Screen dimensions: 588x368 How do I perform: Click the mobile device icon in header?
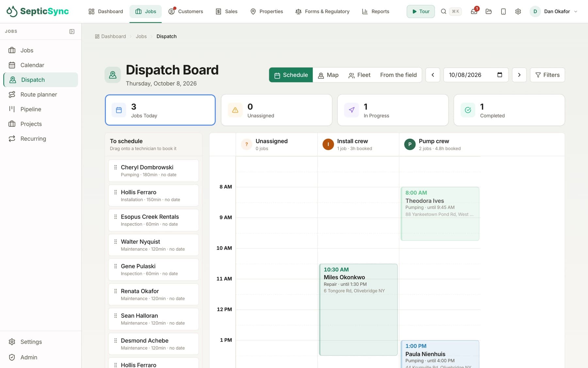pos(503,11)
